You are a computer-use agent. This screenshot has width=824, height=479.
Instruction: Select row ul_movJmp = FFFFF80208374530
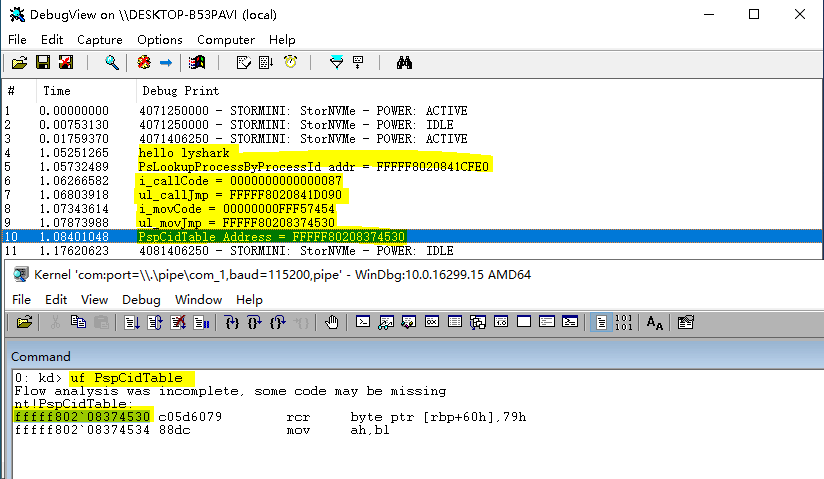coord(412,223)
